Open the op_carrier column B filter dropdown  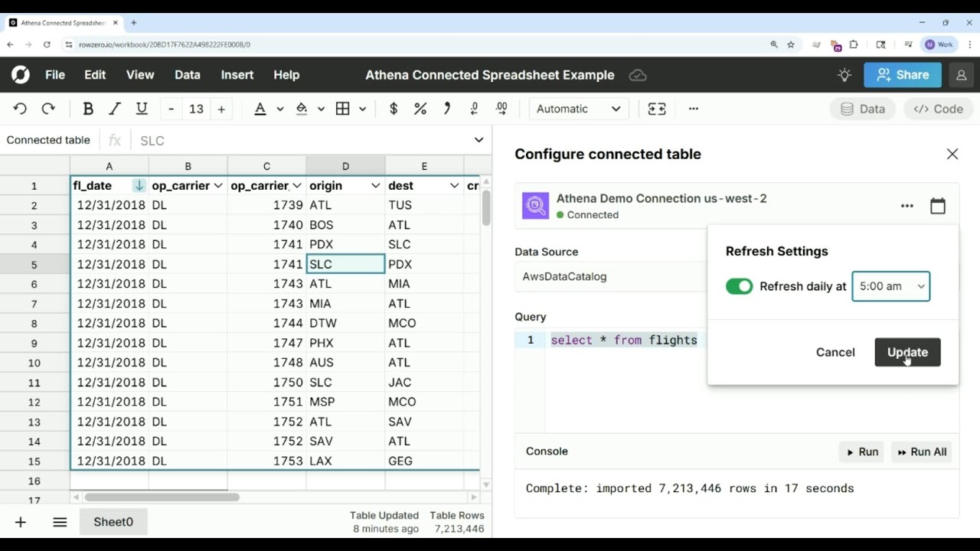218,186
